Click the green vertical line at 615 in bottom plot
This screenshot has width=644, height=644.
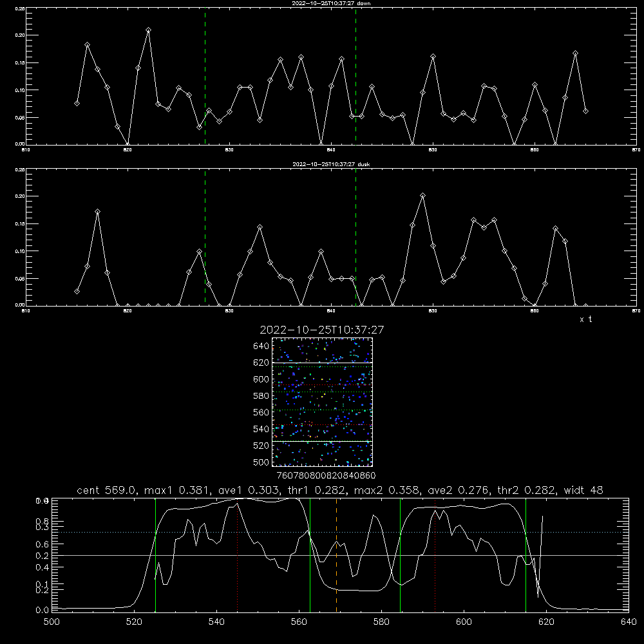pyautogui.click(x=526, y=555)
